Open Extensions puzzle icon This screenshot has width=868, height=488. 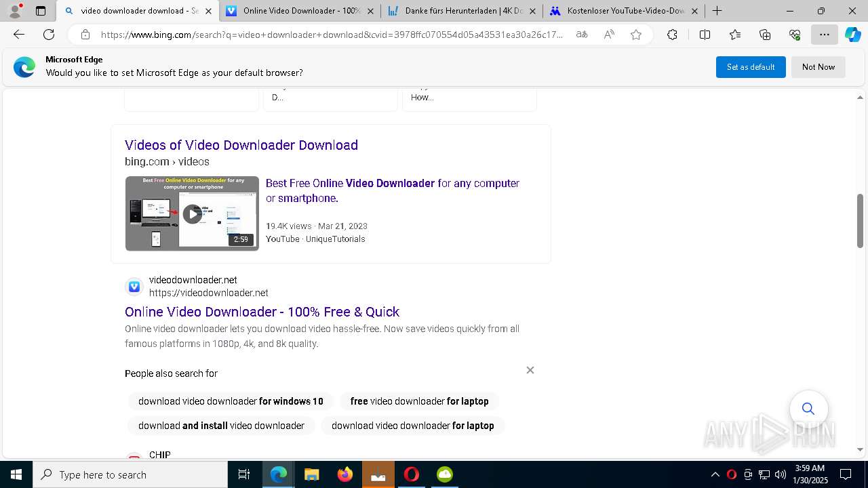pyautogui.click(x=672, y=35)
